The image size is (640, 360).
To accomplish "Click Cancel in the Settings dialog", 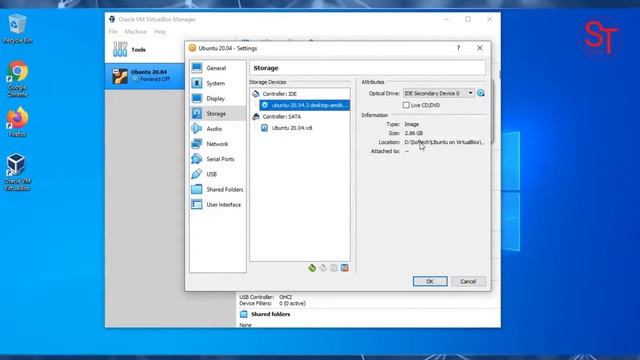I will pyautogui.click(x=468, y=281).
